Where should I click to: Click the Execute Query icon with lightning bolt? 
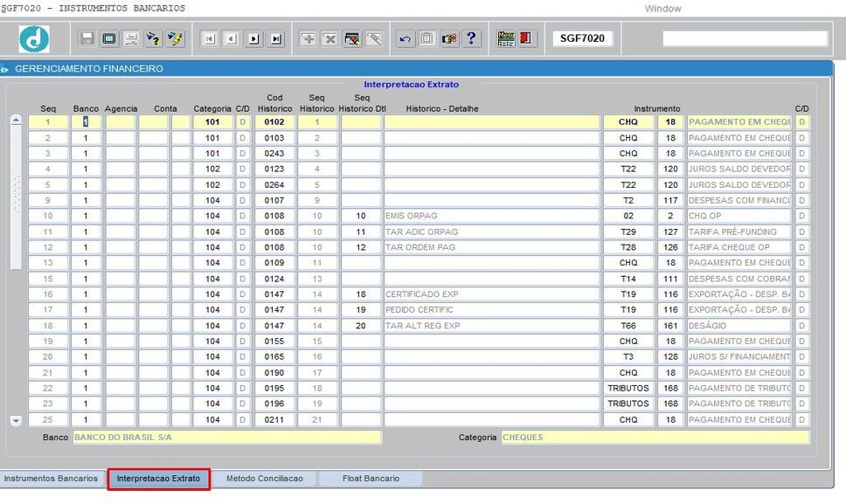coord(176,38)
